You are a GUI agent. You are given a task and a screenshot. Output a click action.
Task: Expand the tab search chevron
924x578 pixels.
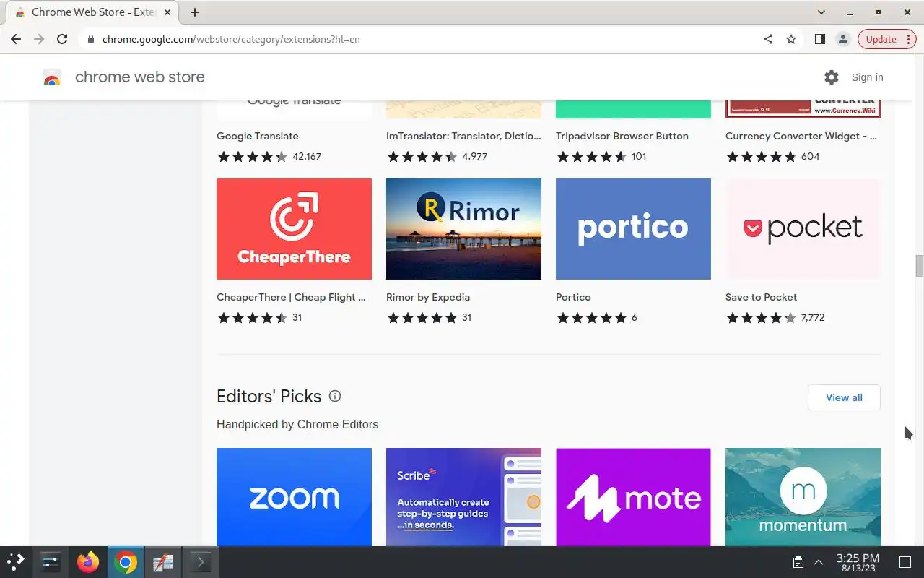[x=821, y=12]
